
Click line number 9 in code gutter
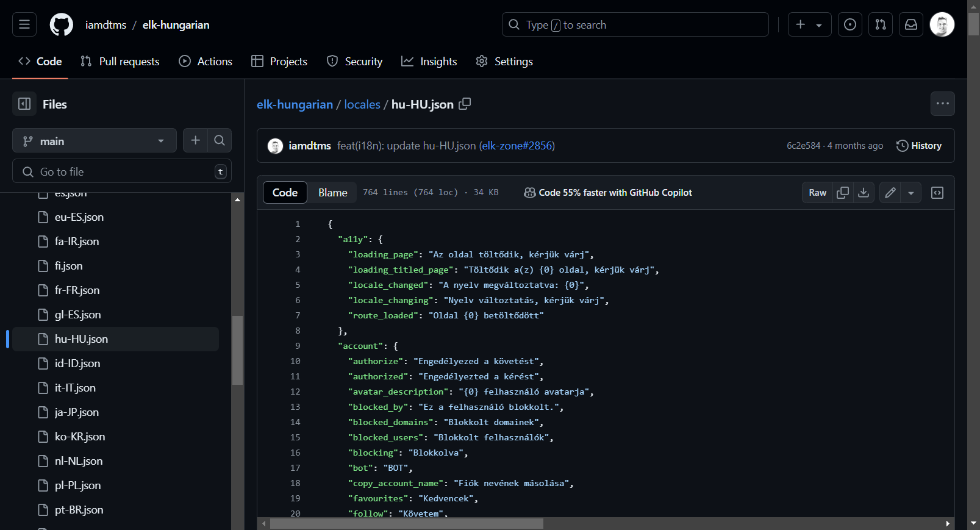click(298, 346)
